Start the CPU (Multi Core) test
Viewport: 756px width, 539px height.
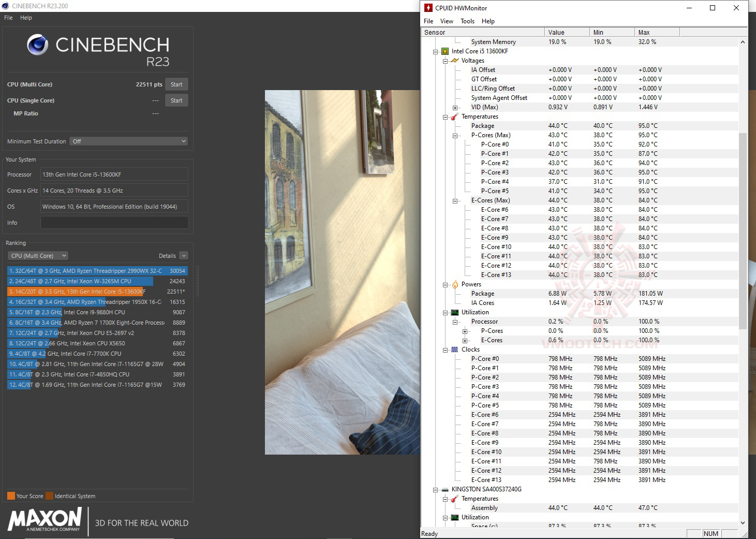(176, 84)
